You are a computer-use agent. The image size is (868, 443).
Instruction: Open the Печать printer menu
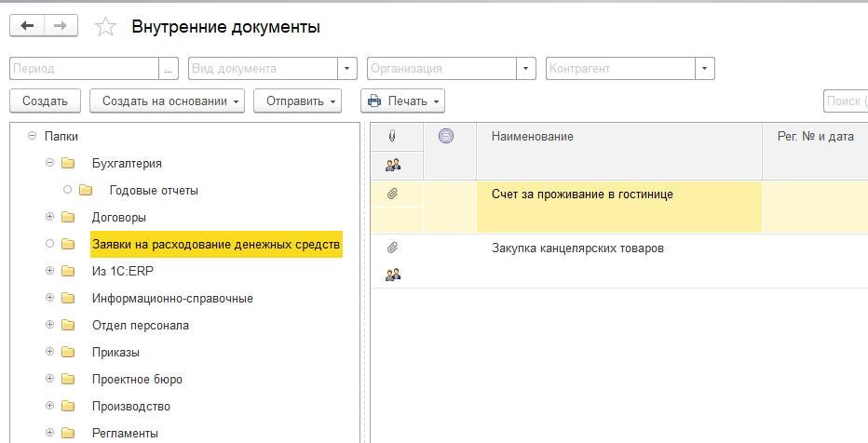(x=402, y=101)
